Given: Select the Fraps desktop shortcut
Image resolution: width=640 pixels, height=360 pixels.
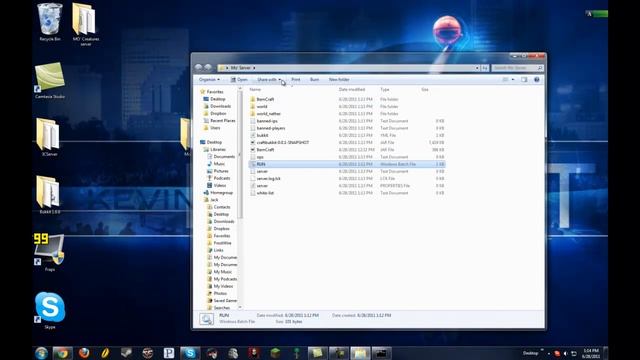Looking at the screenshot, I should coord(49,253).
